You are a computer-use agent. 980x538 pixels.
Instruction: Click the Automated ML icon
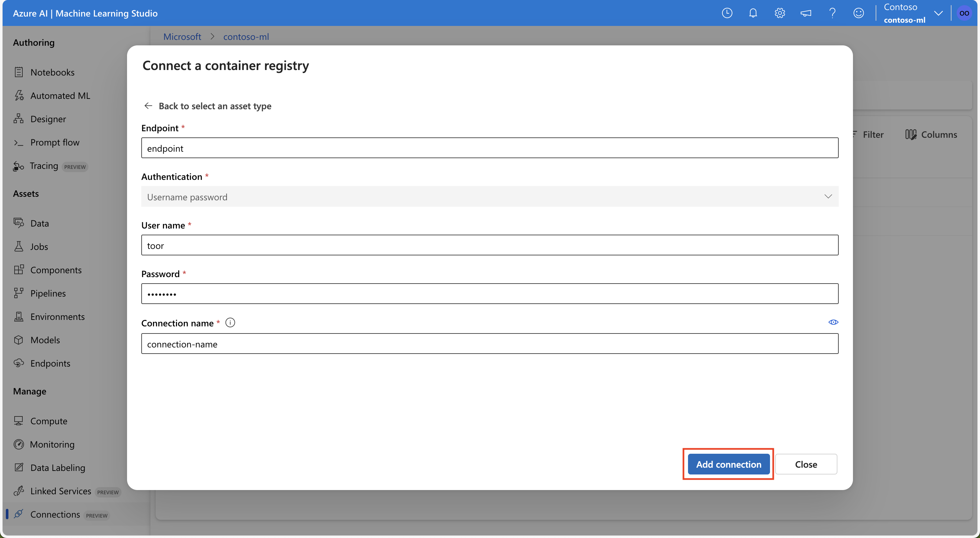[x=18, y=95]
